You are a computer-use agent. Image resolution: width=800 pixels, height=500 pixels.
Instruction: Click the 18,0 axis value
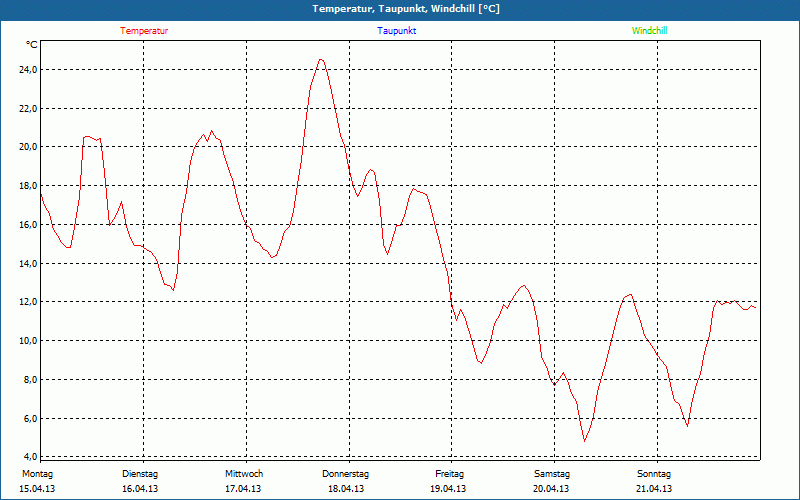click(28, 186)
